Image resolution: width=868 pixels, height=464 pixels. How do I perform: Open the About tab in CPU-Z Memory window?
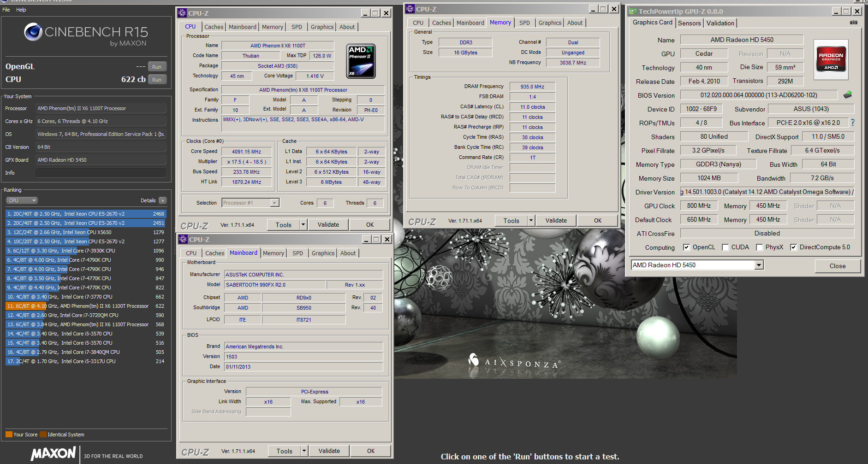coord(575,23)
